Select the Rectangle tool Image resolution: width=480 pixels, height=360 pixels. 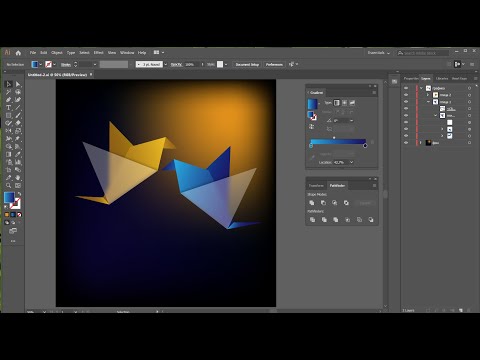[9, 115]
